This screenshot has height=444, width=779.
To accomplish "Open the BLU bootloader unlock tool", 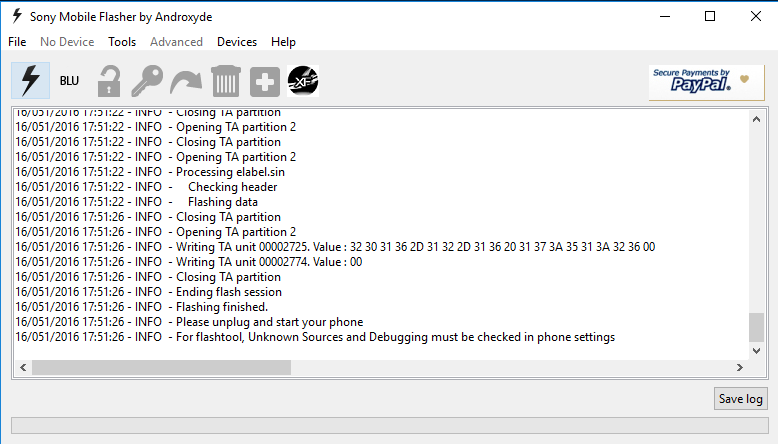I will pos(69,80).
